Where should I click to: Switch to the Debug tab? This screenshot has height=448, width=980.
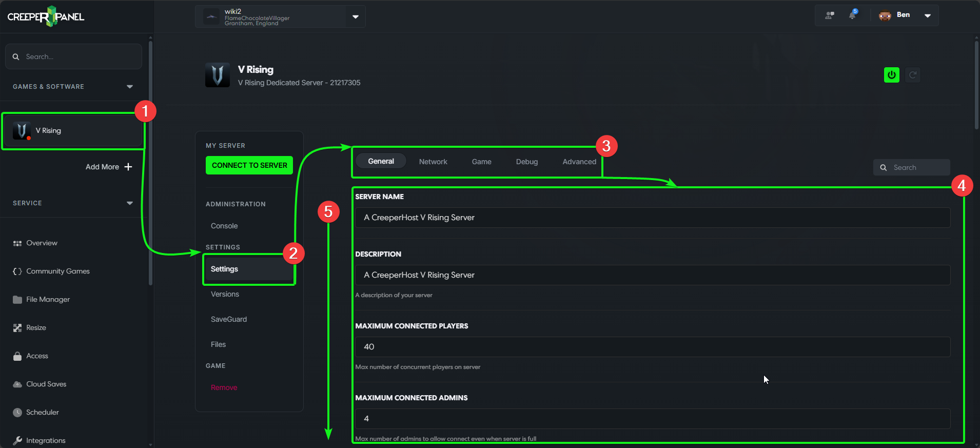(x=527, y=162)
